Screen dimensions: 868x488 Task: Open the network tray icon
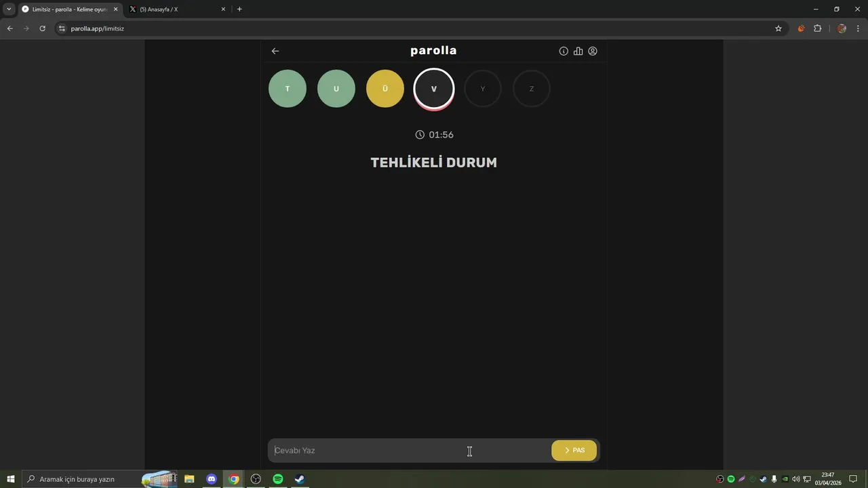[x=807, y=479]
